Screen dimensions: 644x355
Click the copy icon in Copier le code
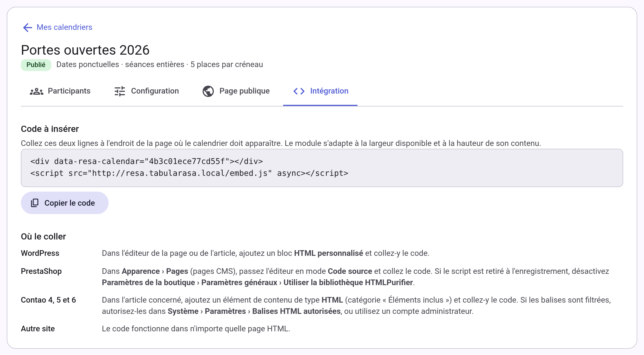[x=35, y=203]
